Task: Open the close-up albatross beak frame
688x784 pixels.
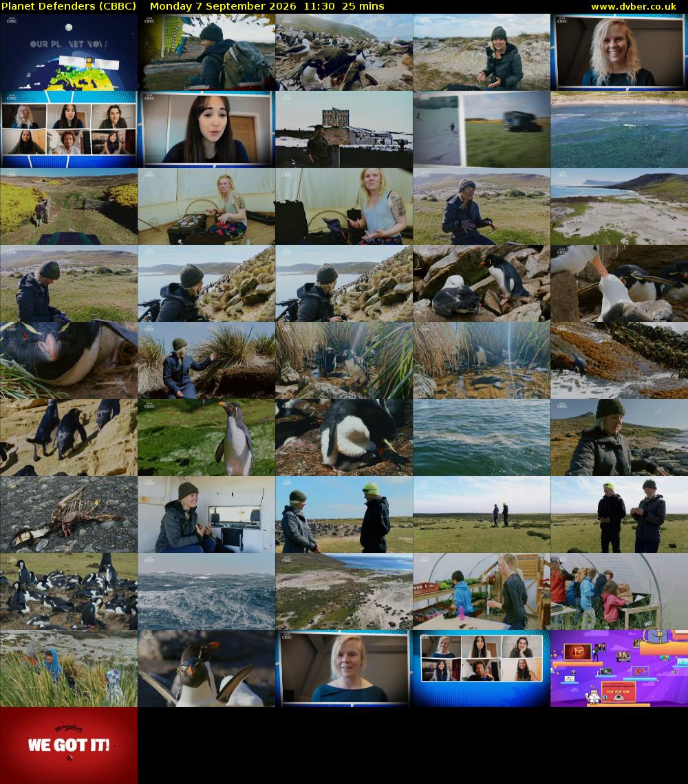Action: pos(619,283)
